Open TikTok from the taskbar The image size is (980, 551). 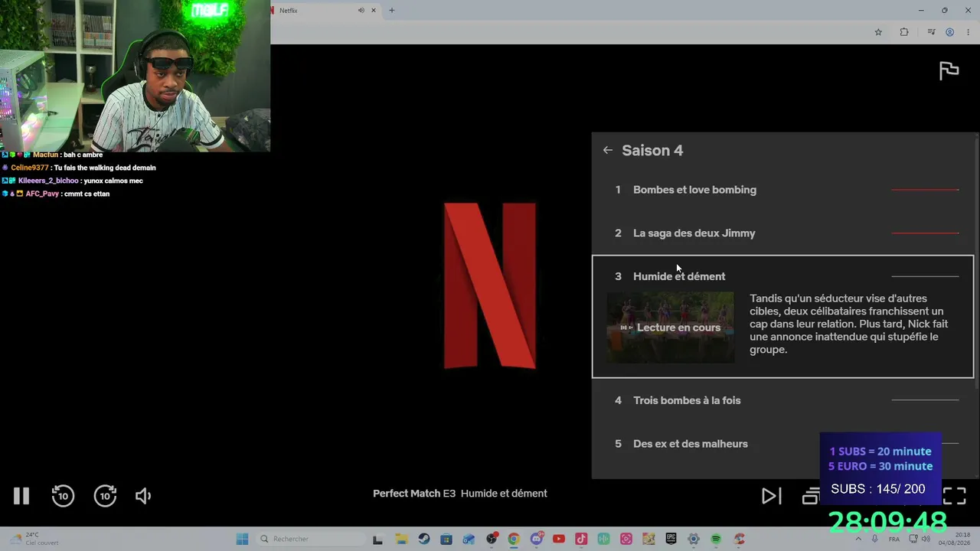pyautogui.click(x=581, y=539)
